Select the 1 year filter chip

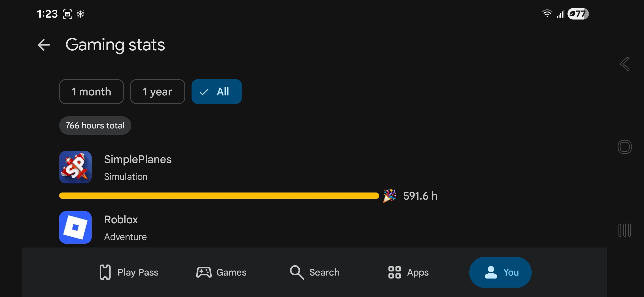click(157, 92)
